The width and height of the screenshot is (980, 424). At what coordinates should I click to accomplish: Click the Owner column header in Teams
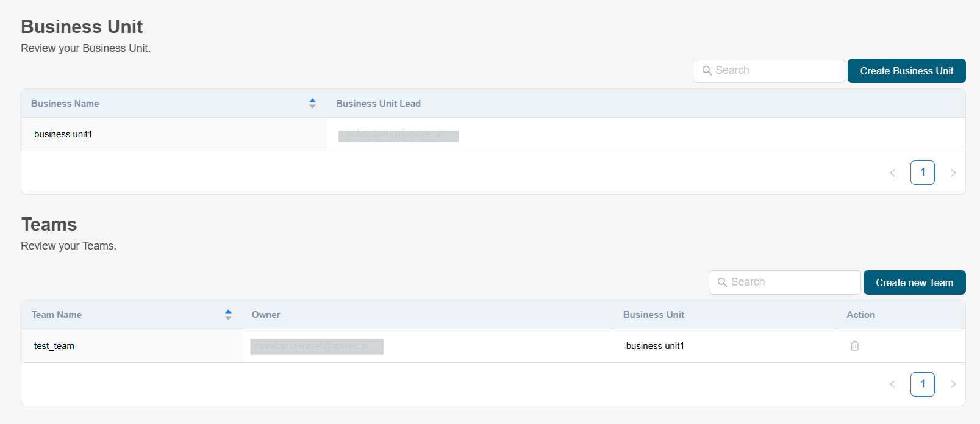coord(266,315)
